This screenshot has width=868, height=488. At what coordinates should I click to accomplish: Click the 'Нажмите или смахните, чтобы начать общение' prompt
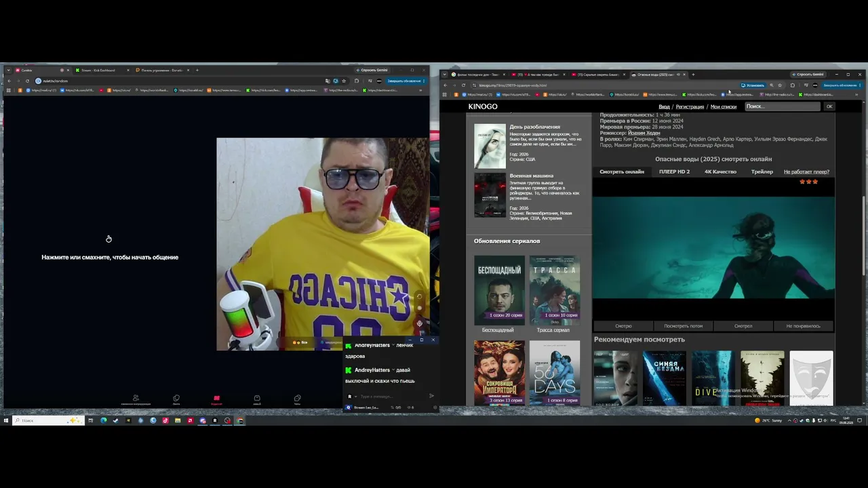click(x=110, y=258)
